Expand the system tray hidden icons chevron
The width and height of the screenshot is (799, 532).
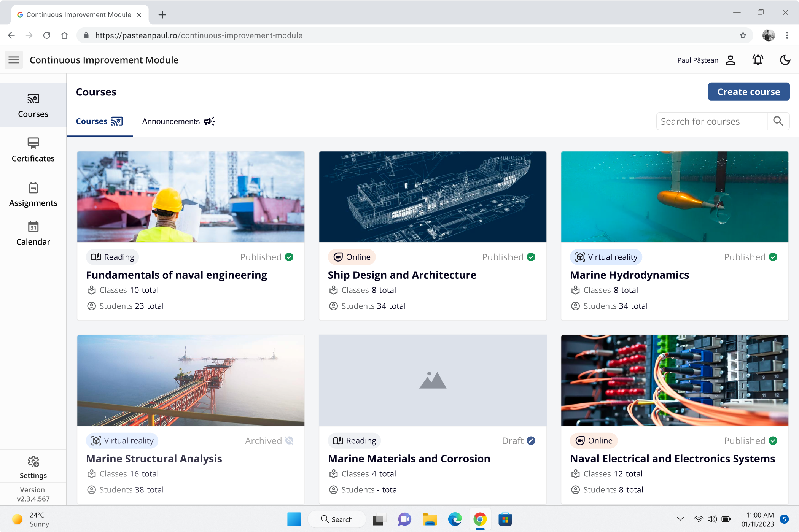[x=681, y=519]
